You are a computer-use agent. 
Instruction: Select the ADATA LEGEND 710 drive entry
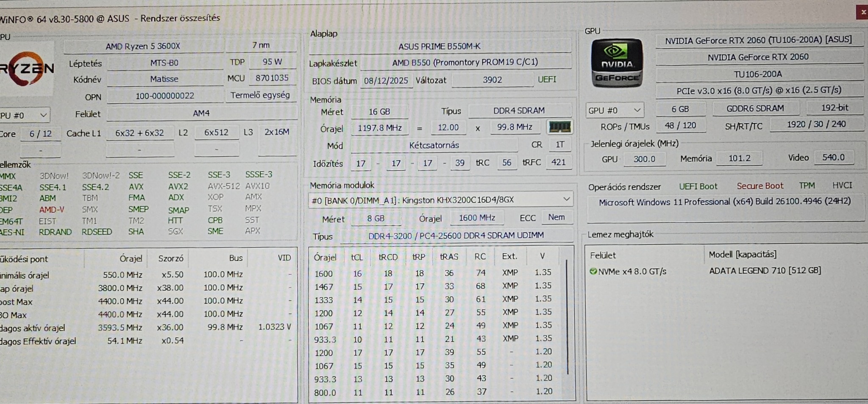coord(765,270)
